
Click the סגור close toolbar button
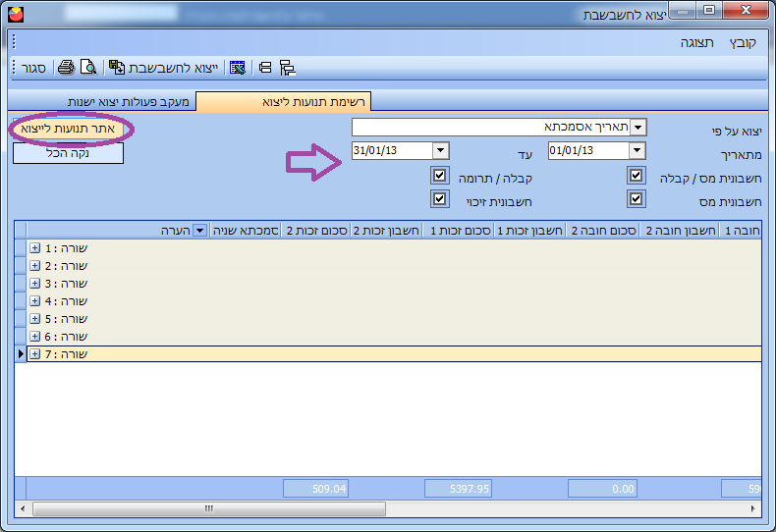[34, 68]
